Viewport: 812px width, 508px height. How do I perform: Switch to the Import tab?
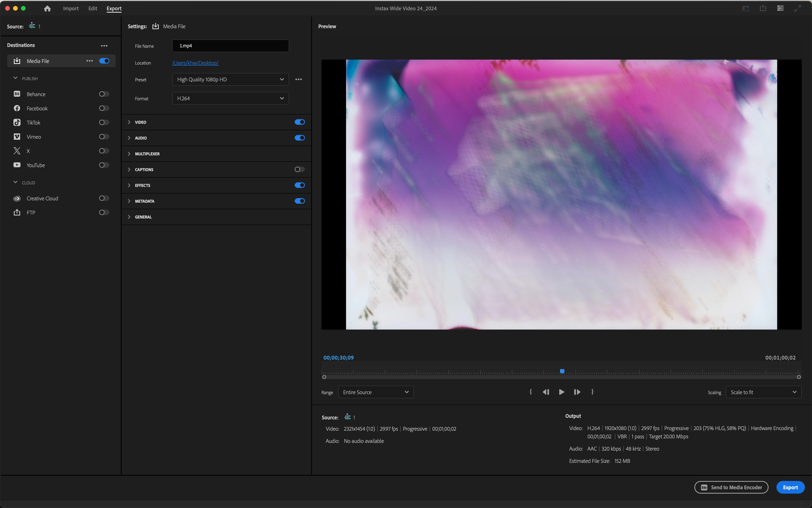pos(70,8)
